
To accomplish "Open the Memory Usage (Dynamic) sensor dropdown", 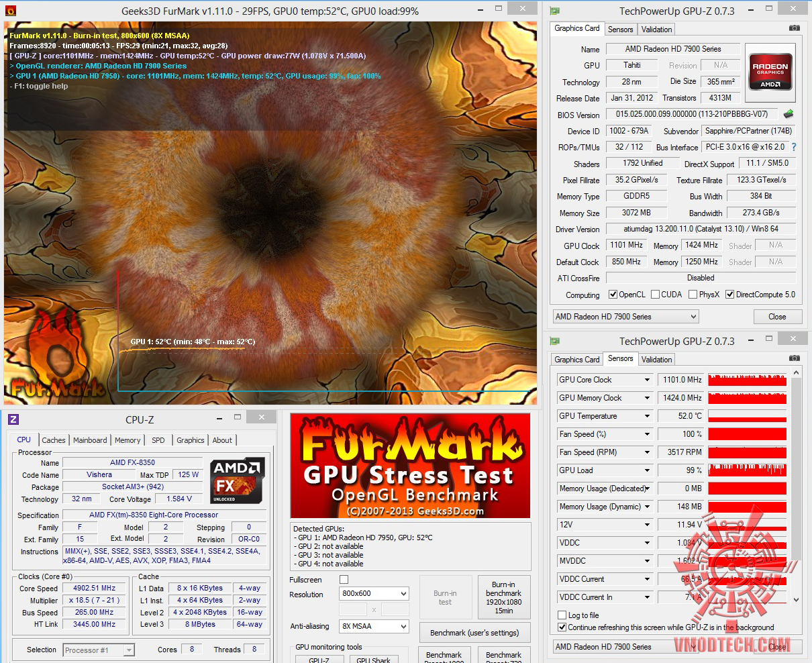I will tap(604, 507).
